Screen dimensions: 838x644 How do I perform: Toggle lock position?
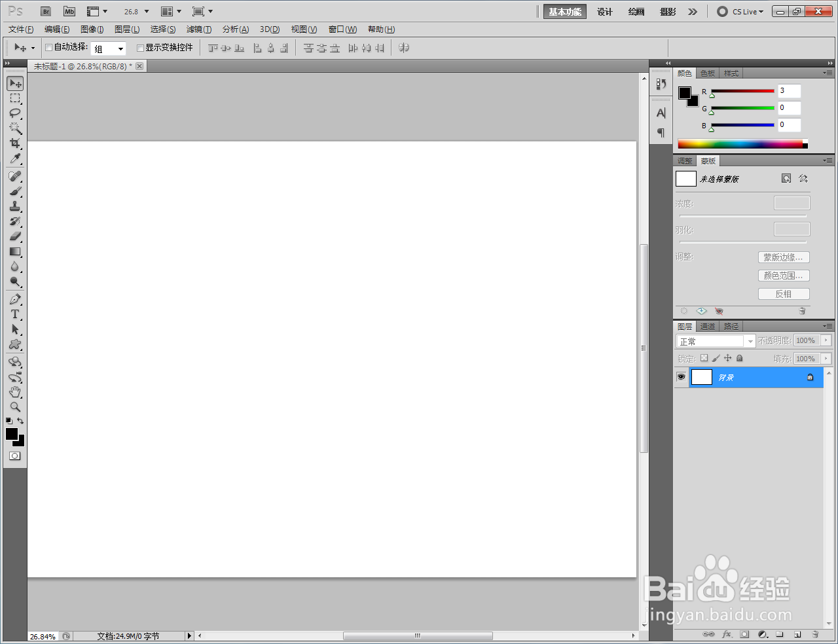[x=727, y=358]
